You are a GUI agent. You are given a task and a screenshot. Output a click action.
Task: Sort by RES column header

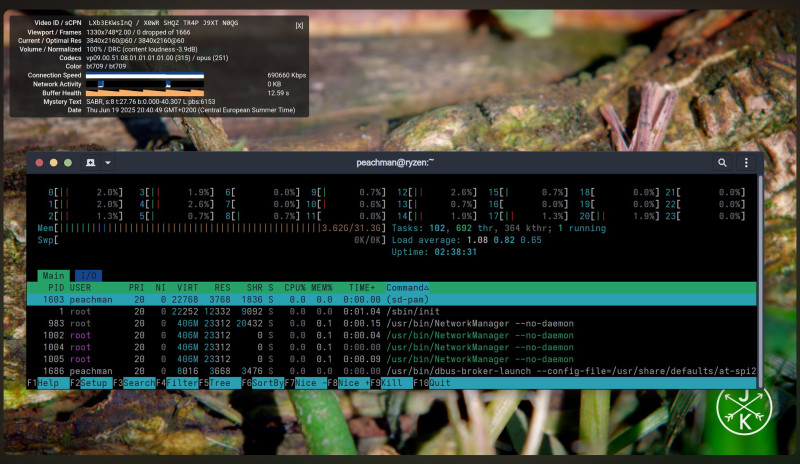[x=222, y=288]
